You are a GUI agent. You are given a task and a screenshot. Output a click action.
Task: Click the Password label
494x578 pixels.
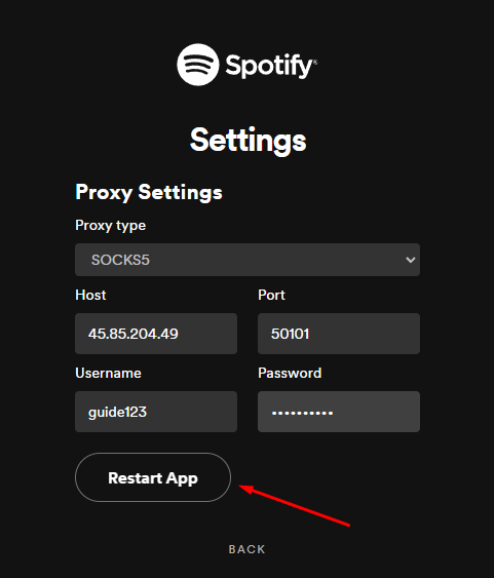[x=290, y=373]
